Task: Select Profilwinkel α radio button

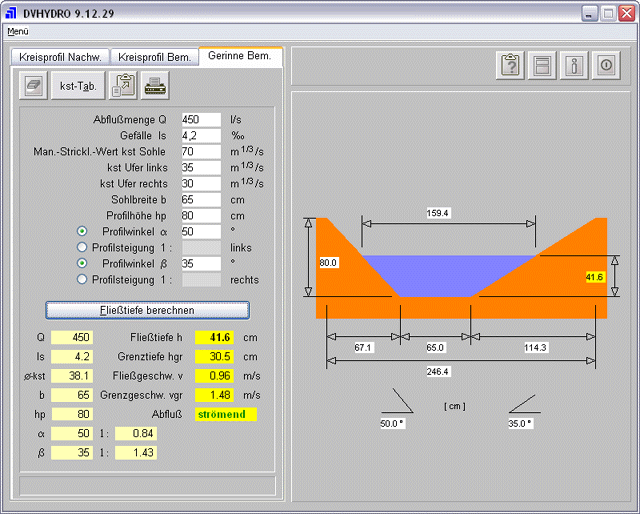Action: pos(82,231)
